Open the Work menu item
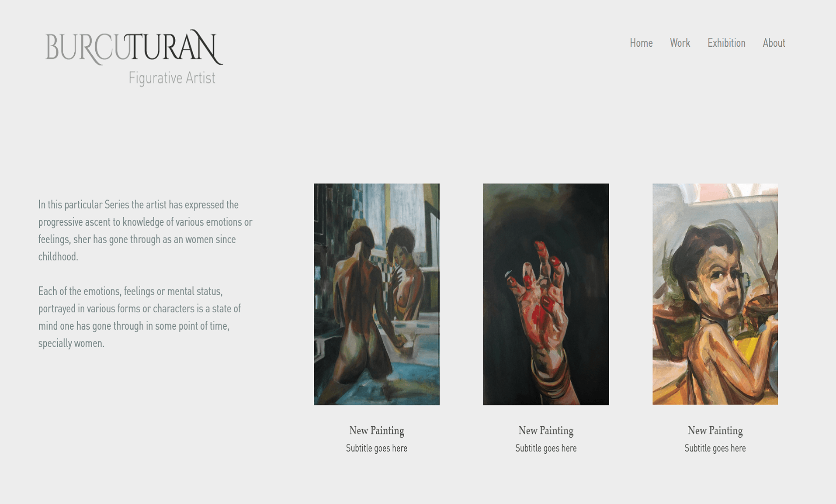The height and width of the screenshot is (504, 836). coord(680,43)
